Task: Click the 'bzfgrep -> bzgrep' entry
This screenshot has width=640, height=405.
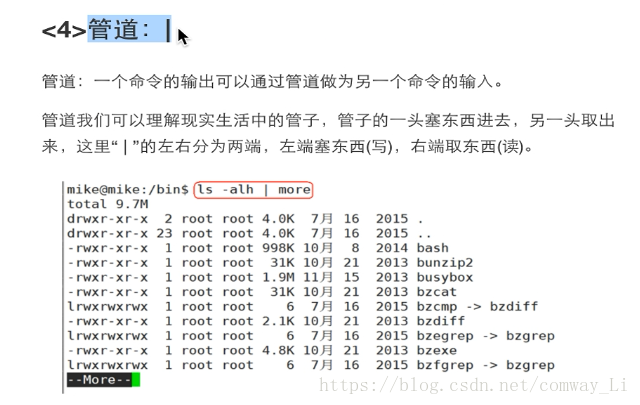Action: pyautogui.click(x=486, y=365)
